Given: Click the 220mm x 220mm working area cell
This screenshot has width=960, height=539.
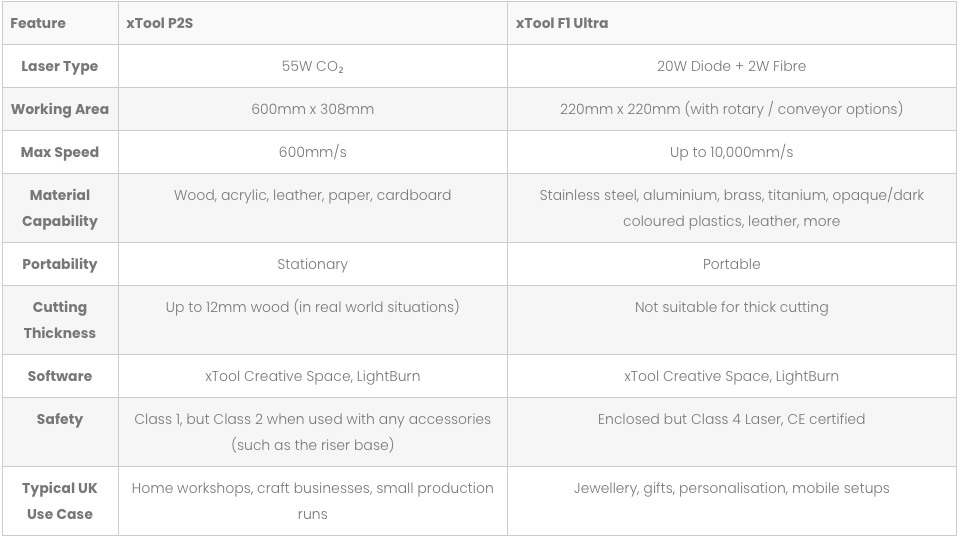Looking at the screenshot, I should pos(732,109).
